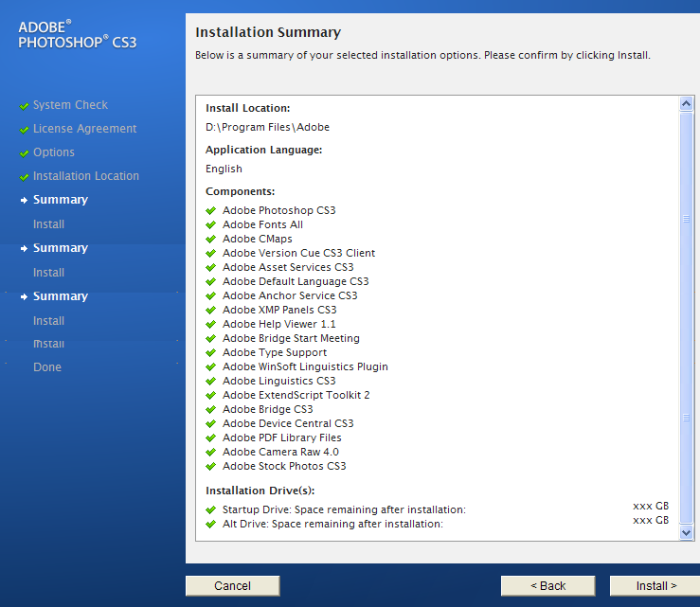This screenshot has height=607, width=700.
Task: Click the Adobe PDF Library Files text
Action: [x=282, y=437]
